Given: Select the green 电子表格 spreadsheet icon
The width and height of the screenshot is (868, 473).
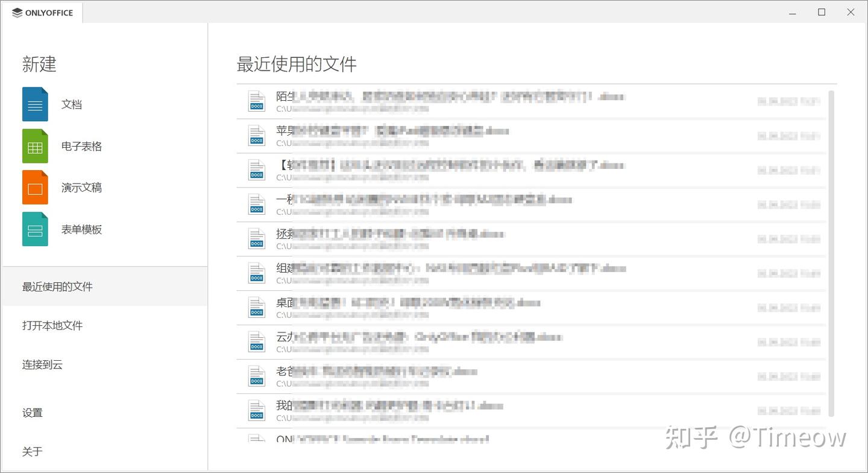Looking at the screenshot, I should pos(34,145).
